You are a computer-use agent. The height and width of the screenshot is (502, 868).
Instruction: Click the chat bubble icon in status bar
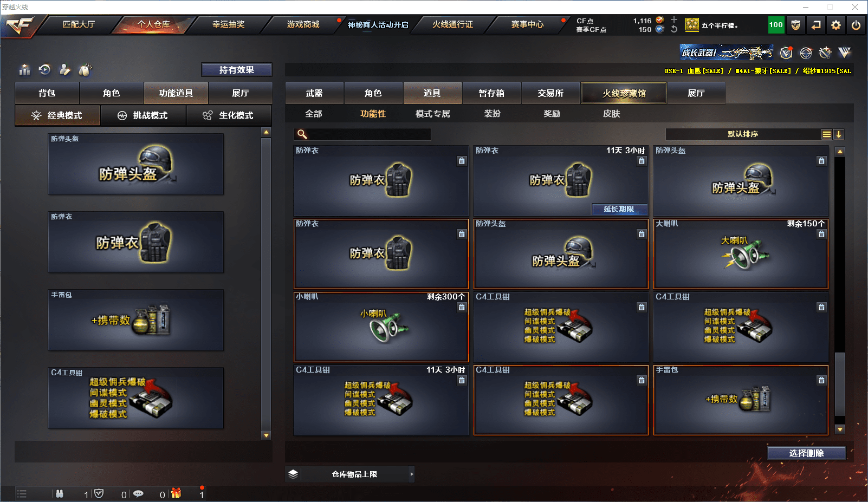click(138, 494)
